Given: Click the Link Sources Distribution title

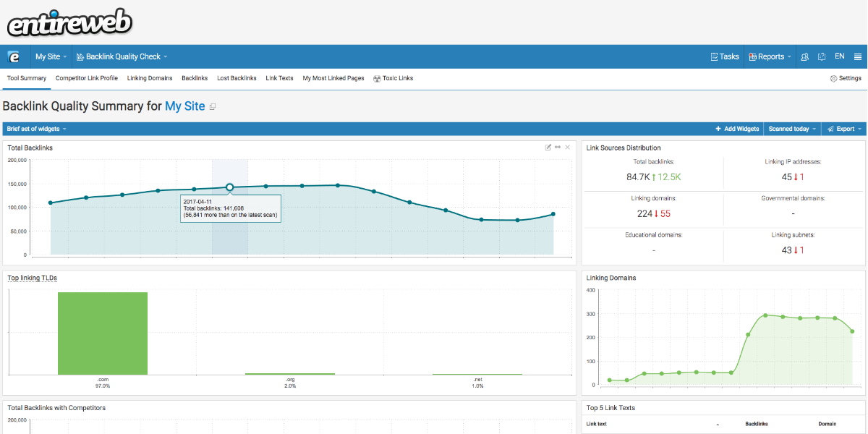Looking at the screenshot, I should click(624, 148).
